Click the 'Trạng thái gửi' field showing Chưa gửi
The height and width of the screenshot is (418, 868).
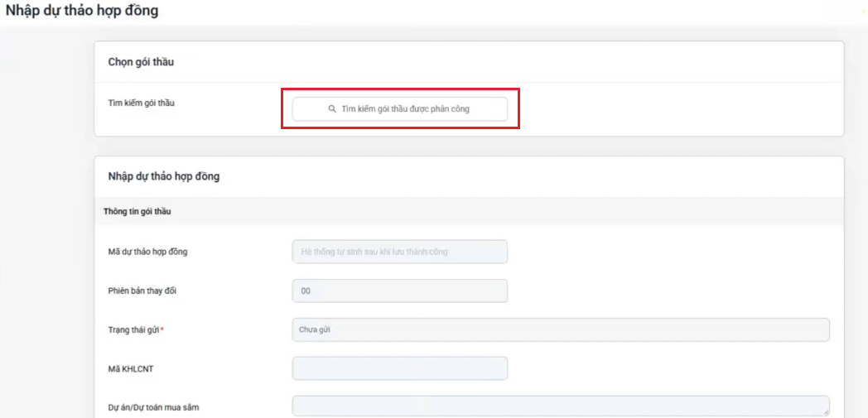coord(561,329)
